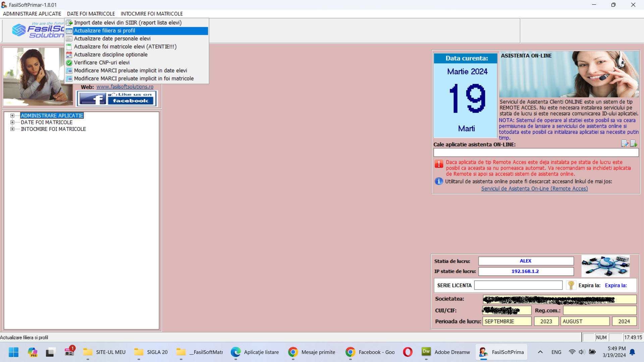Choose Verificare CNP-uri elevi menu item
The height and width of the screenshot is (362, 644).
coord(102,62)
